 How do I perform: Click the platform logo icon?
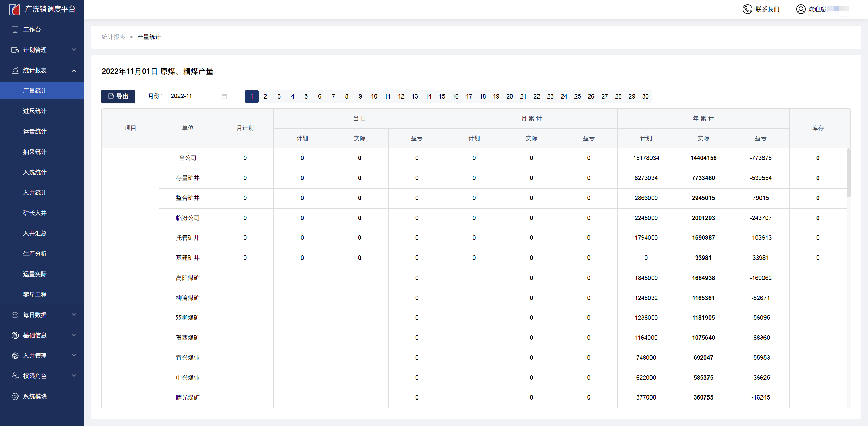pyautogui.click(x=14, y=9)
